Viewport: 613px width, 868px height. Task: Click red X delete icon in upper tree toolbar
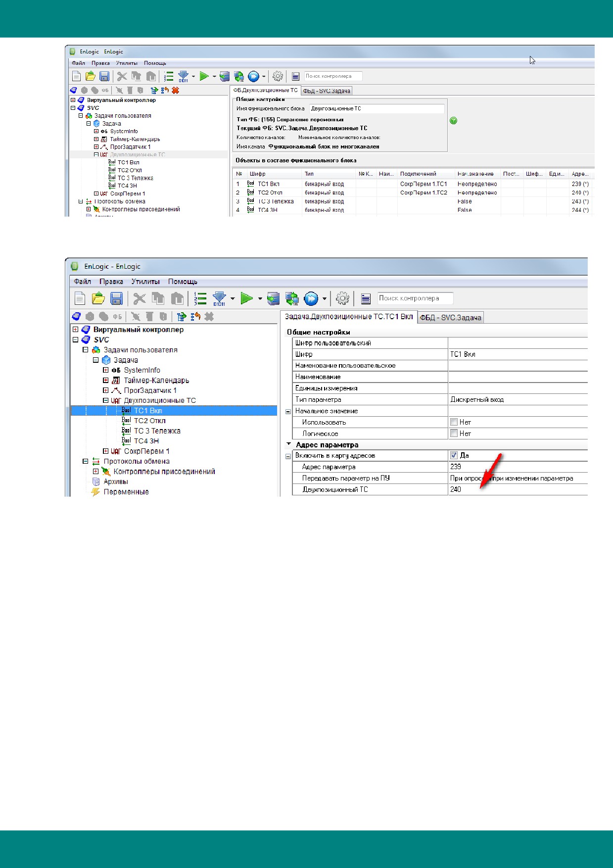click(x=175, y=90)
